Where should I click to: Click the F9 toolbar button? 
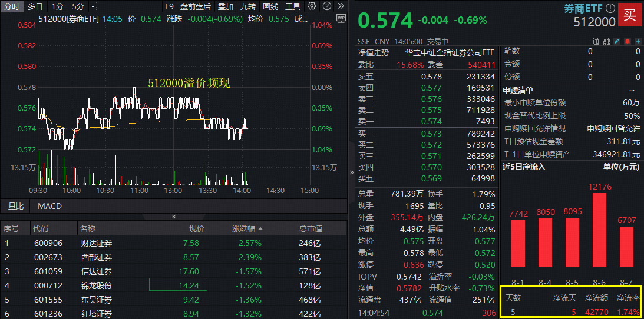169,6
